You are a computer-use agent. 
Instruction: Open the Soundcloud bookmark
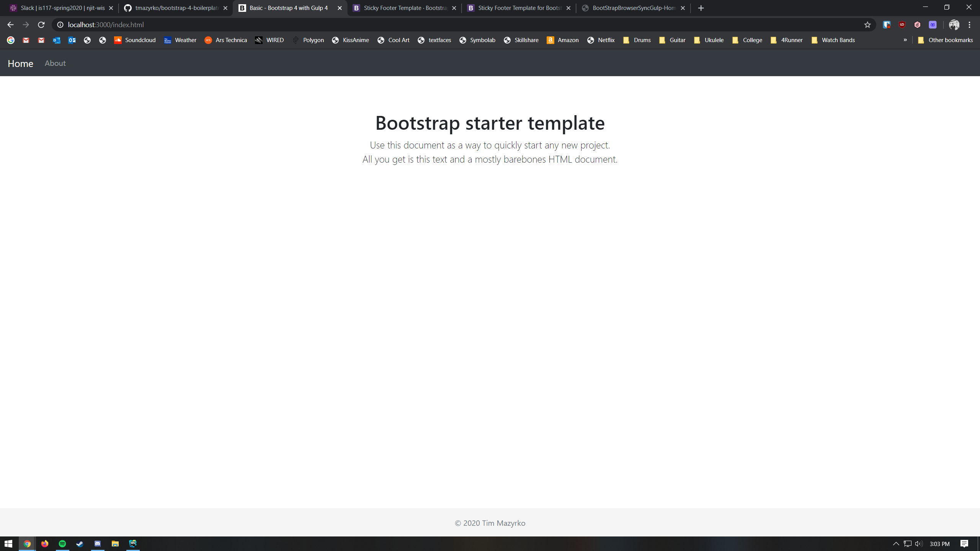pyautogui.click(x=135, y=40)
